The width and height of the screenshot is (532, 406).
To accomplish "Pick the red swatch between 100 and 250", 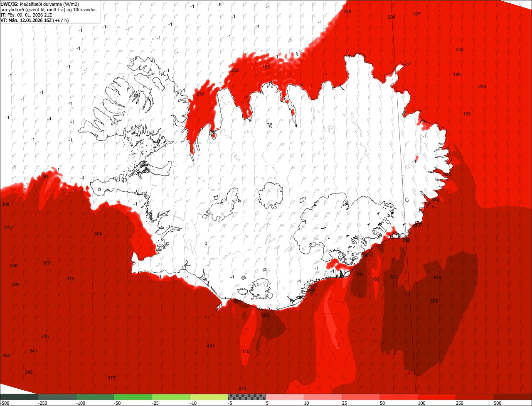I will (x=437, y=397).
